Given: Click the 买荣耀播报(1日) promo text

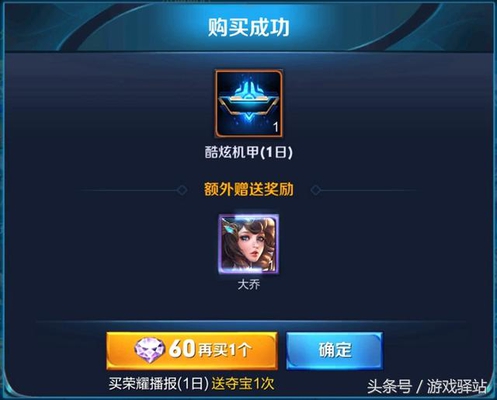Looking at the screenshot, I should click(x=159, y=384).
